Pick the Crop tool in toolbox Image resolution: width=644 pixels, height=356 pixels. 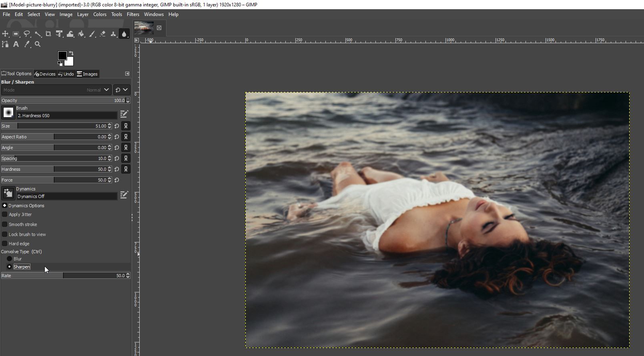pyautogui.click(x=48, y=34)
